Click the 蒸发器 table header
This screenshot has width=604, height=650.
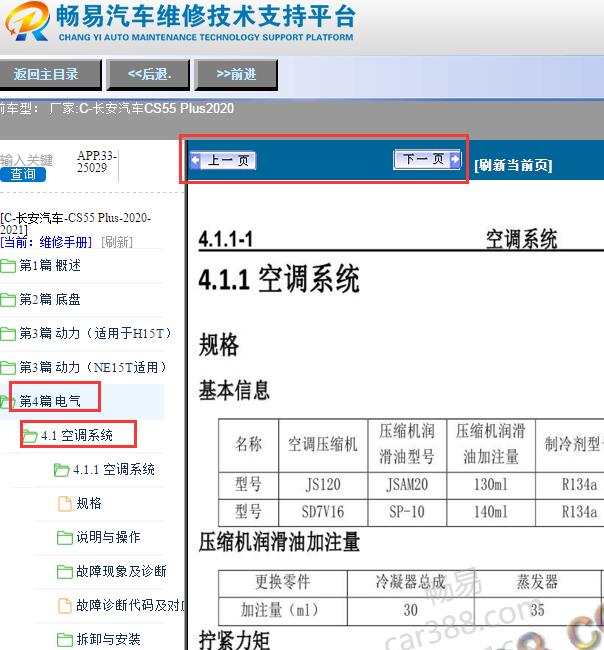537,582
